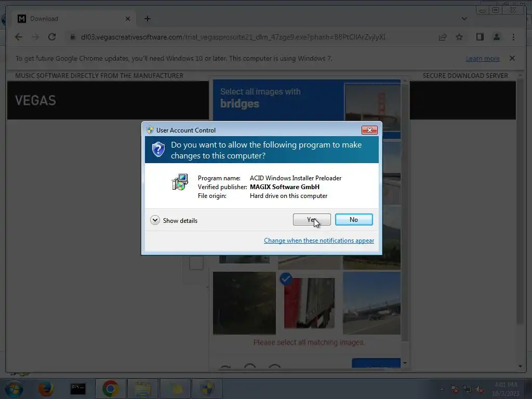Click the installer program icon in dialog

[180, 182]
